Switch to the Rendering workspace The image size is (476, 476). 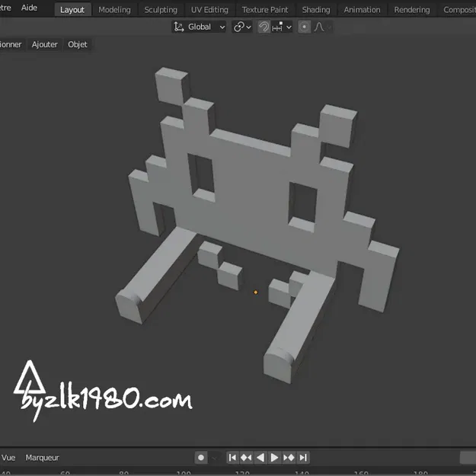[411, 10]
